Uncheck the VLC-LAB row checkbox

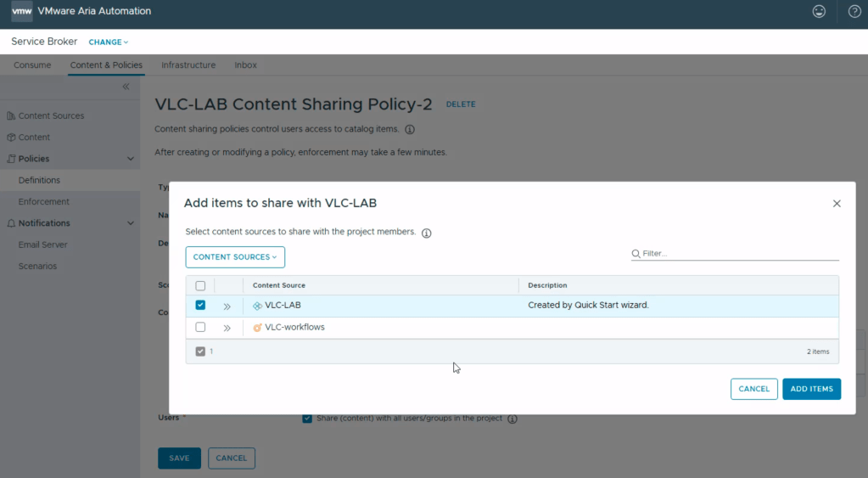pos(200,306)
